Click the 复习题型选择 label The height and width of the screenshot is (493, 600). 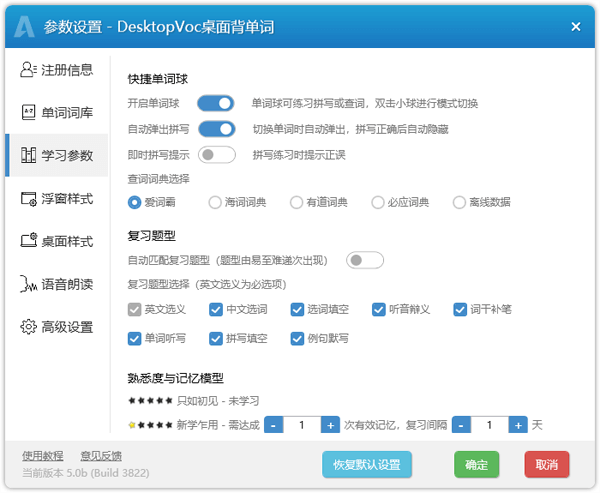pos(207,284)
